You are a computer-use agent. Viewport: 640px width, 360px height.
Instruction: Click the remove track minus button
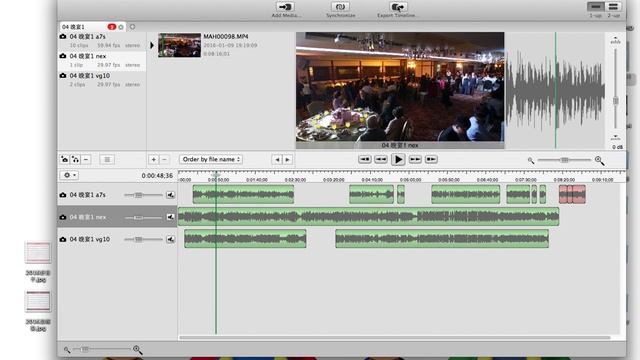pos(86,159)
